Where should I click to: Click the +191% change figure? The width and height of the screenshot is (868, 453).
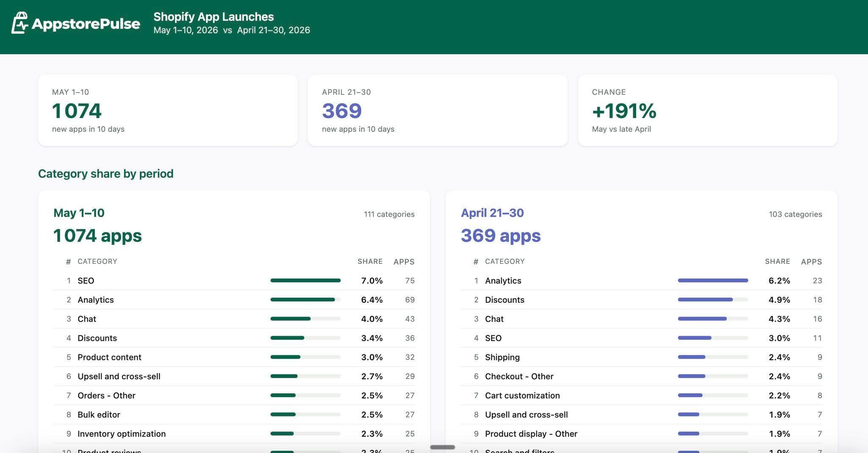[x=624, y=111]
